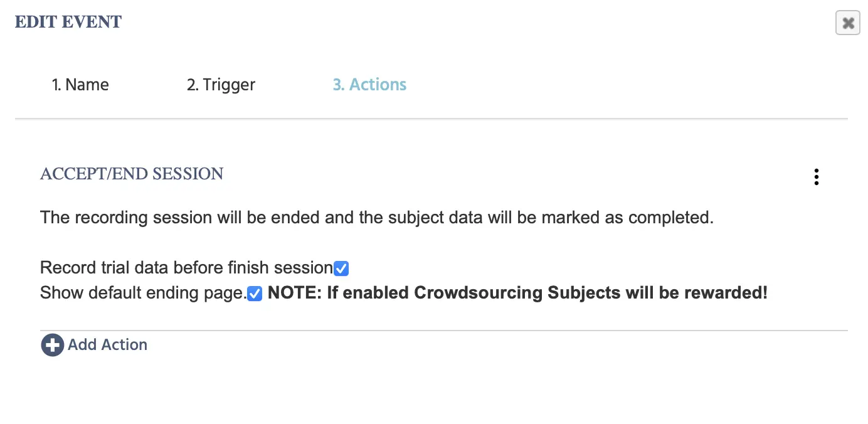Viewport: 868px width, 424px height.
Task: Click the Show default ending page label
Action: [x=144, y=293]
